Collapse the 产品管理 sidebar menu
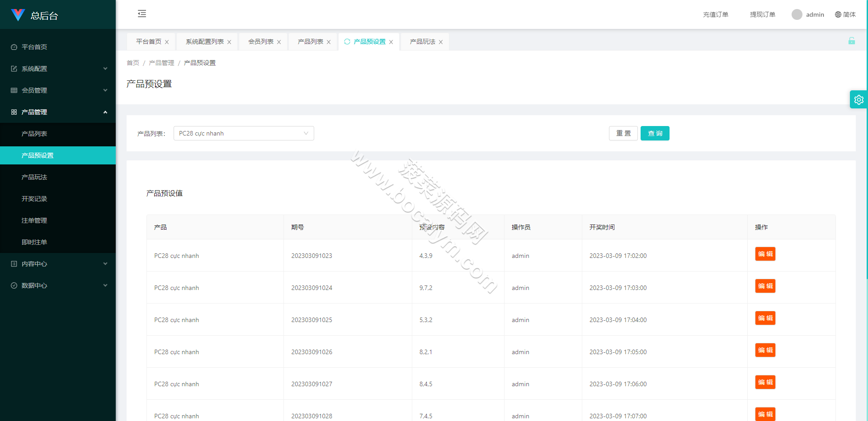Image resolution: width=868 pixels, height=421 pixels. click(x=58, y=112)
